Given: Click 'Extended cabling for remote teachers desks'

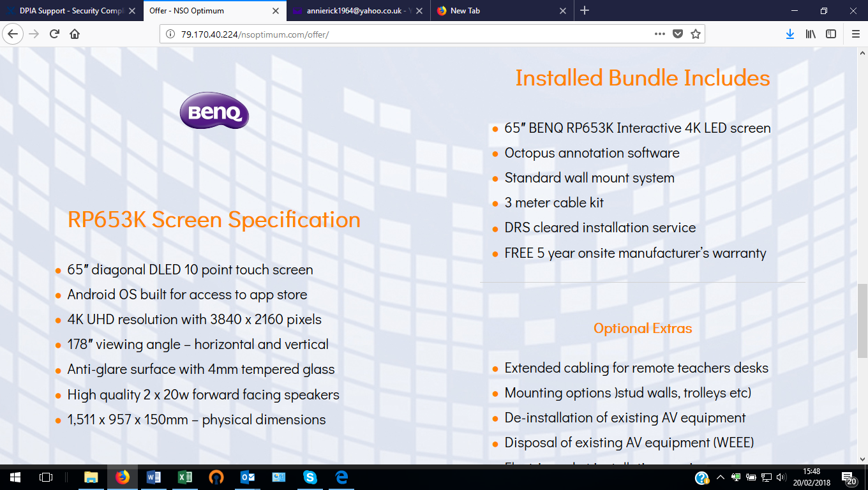Looking at the screenshot, I should tap(636, 368).
